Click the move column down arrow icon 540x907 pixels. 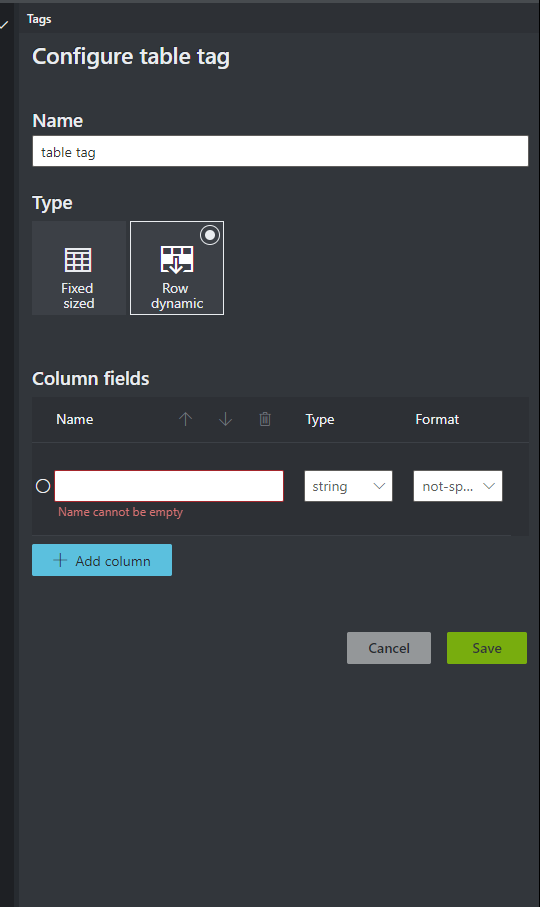tap(225, 419)
